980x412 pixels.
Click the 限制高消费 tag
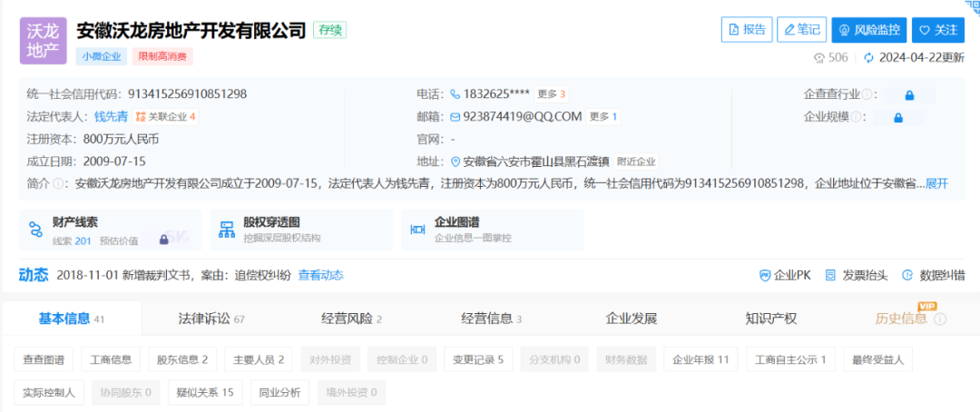coord(162,57)
